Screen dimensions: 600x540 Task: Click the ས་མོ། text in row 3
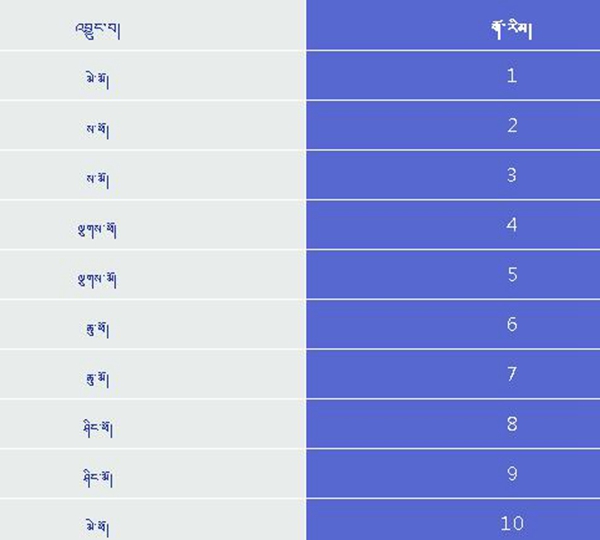pos(98,179)
